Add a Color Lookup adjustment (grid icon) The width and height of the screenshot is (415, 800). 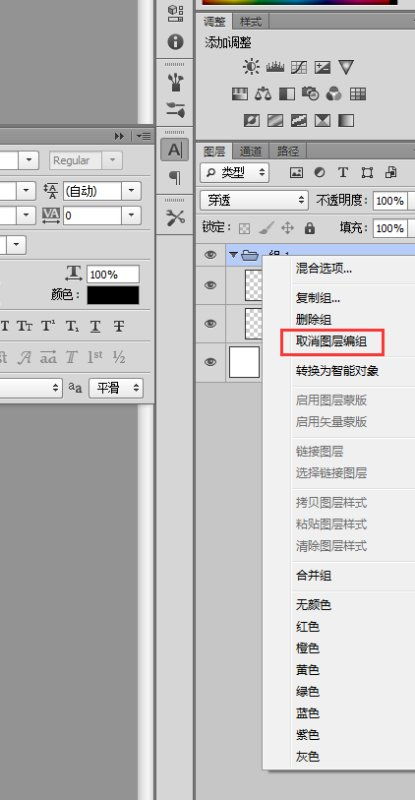click(x=358, y=94)
